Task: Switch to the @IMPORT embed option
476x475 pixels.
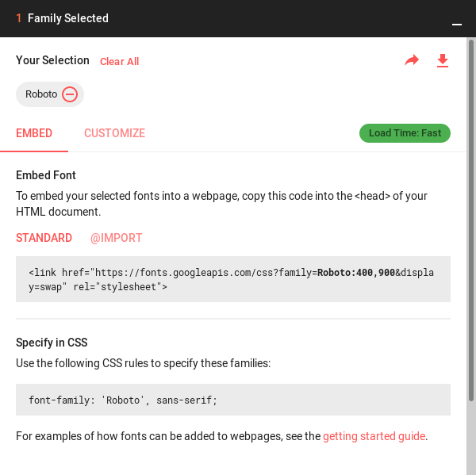Action: (x=117, y=238)
